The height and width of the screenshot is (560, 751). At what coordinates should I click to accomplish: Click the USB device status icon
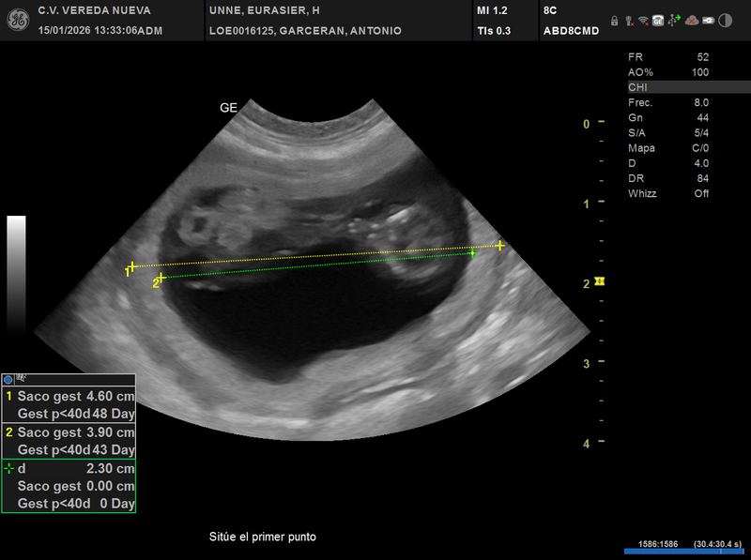(x=674, y=20)
